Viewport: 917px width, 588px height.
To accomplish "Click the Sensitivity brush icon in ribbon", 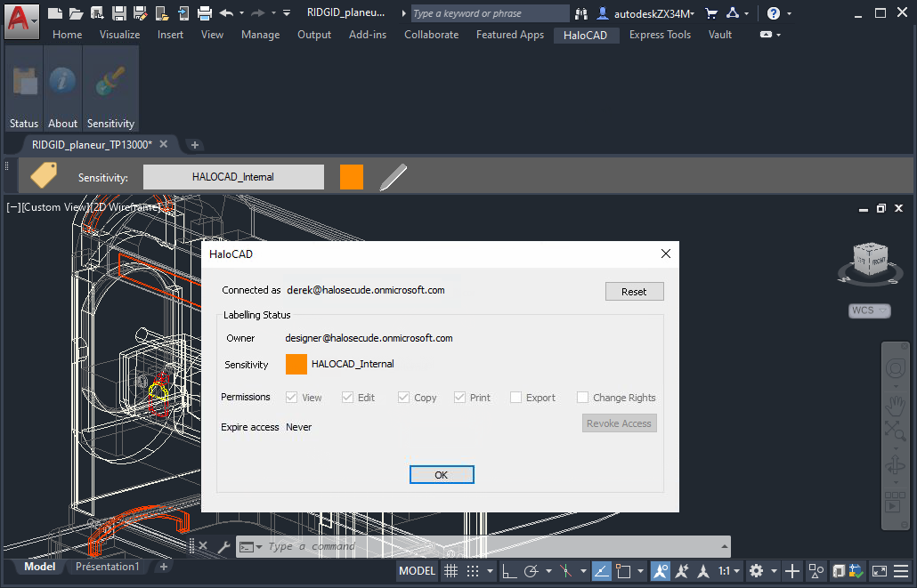I will click(x=110, y=85).
